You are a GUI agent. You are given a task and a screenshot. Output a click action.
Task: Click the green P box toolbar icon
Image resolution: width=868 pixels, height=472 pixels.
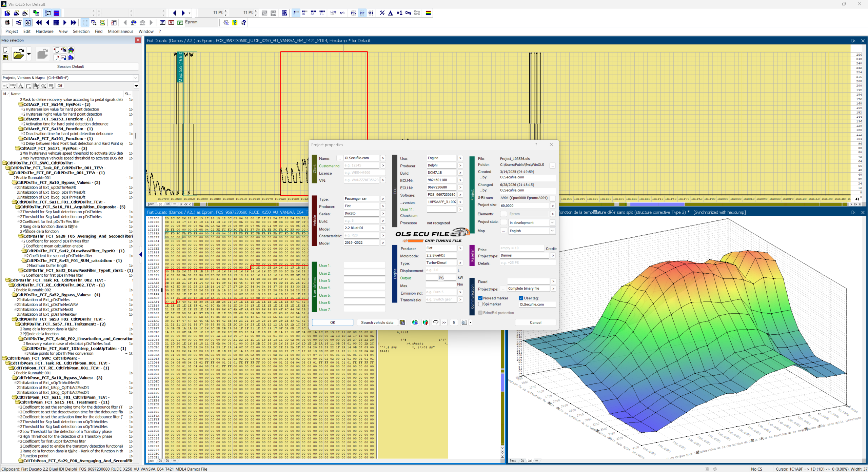pos(180,22)
